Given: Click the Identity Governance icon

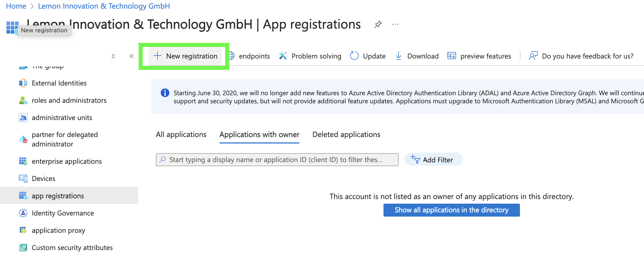Looking at the screenshot, I should coord(23,213).
